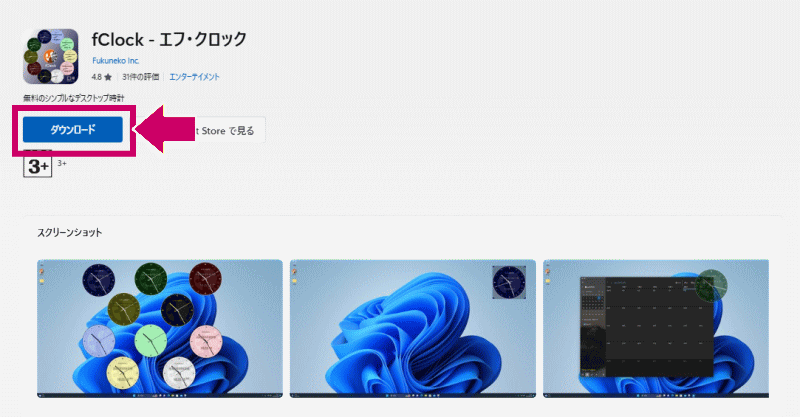This screenshot has width=800, height=417.
Task: Click the スクリーンショット section heading
Action: (69, 232)
